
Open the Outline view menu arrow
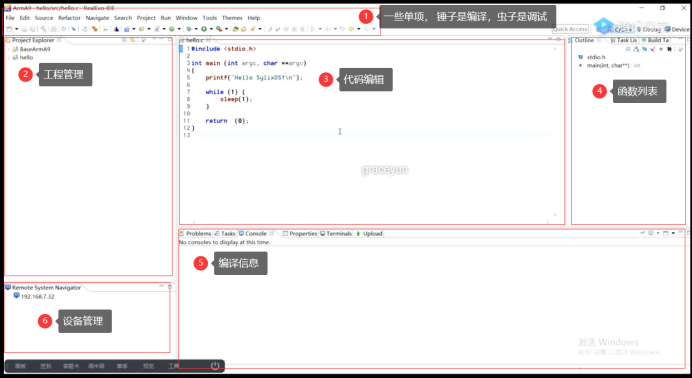tap(681, 49)
